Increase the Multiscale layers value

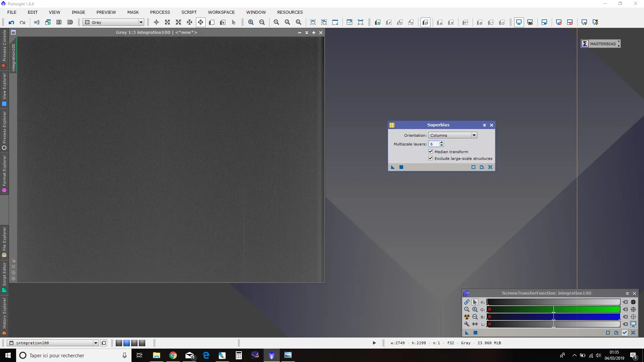click(x=441, y=142)
